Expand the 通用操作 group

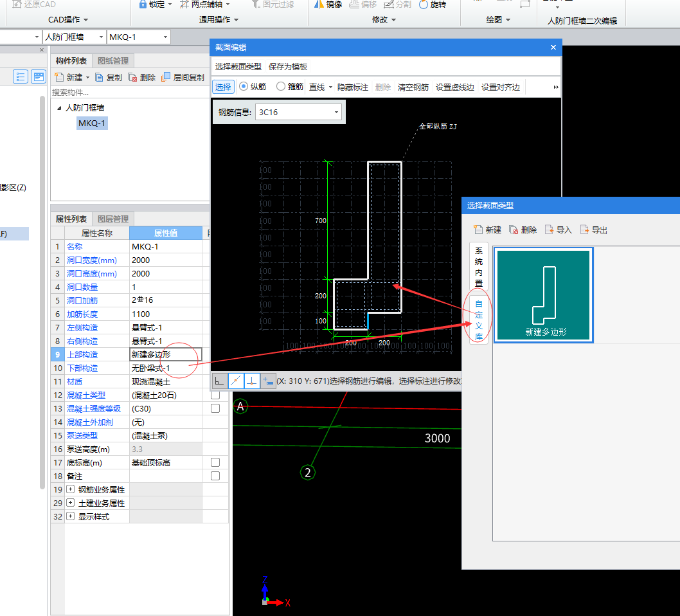click(219, 20)
